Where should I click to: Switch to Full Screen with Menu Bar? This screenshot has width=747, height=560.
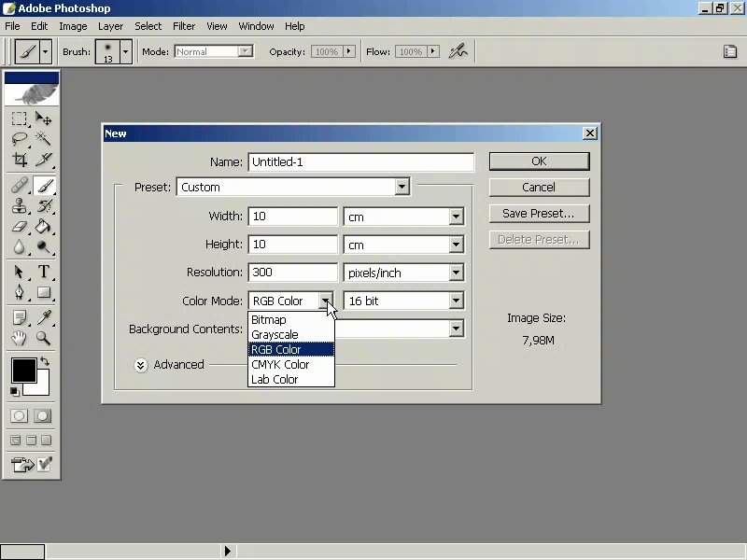pos(31,440)
